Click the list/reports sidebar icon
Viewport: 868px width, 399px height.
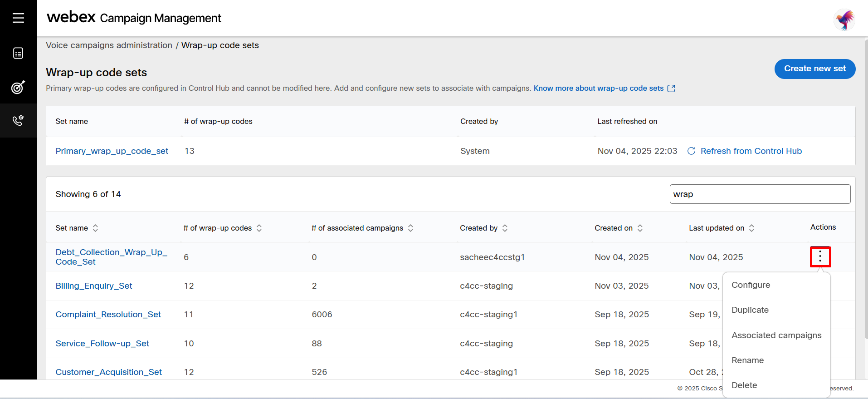pos(18,54)
